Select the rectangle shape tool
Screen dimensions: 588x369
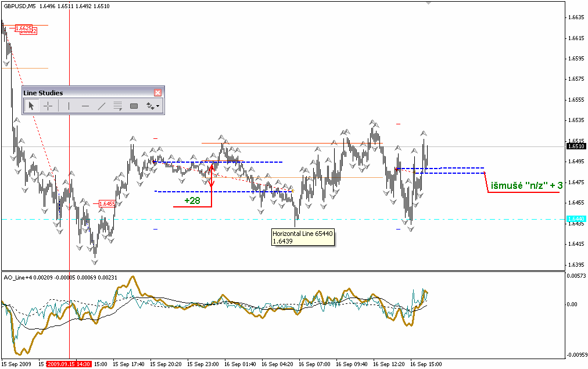pos(134,106)
